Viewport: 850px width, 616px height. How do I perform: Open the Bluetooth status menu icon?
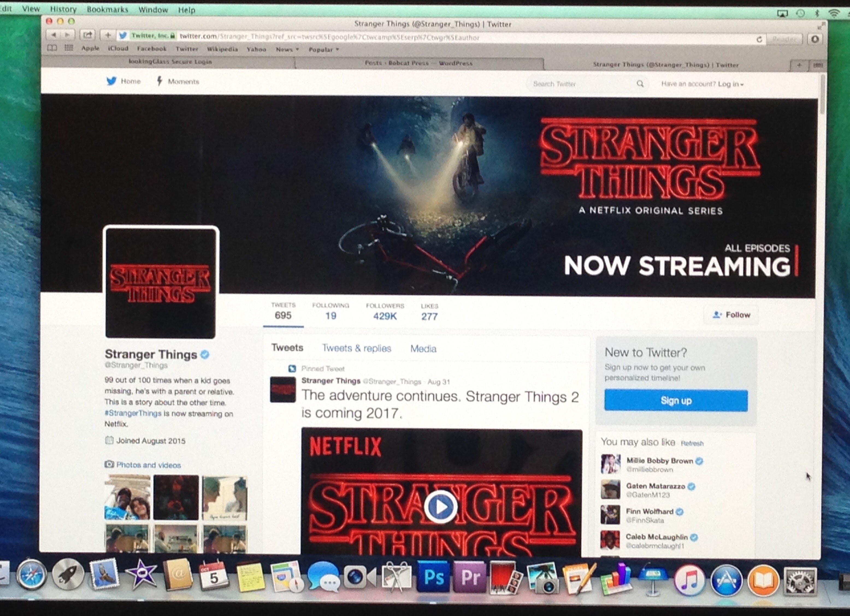(817, 13)
